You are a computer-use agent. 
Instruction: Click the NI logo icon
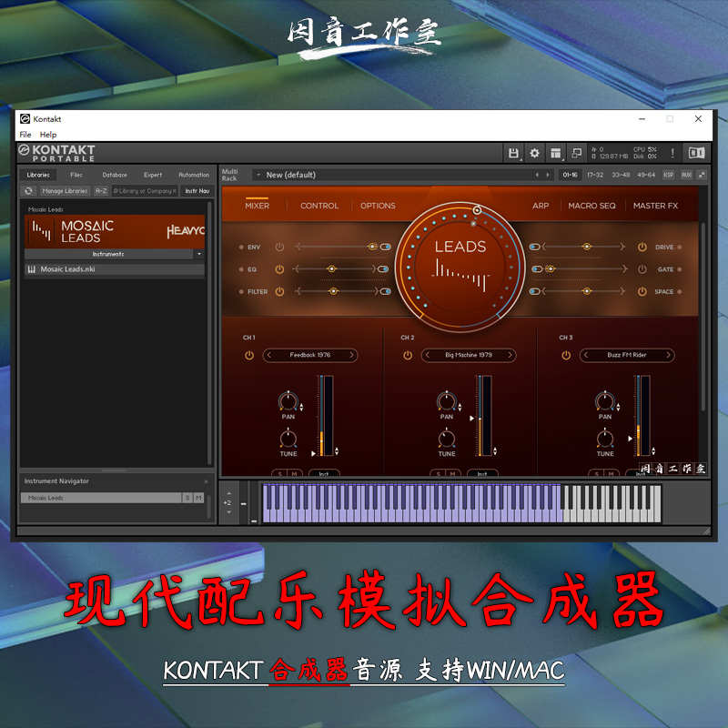click(x=696, y=153)
